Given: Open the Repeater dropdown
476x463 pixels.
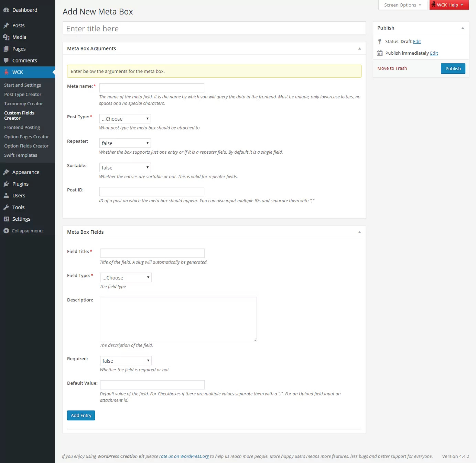Looking at the screenshot, I should click(125, 143).
